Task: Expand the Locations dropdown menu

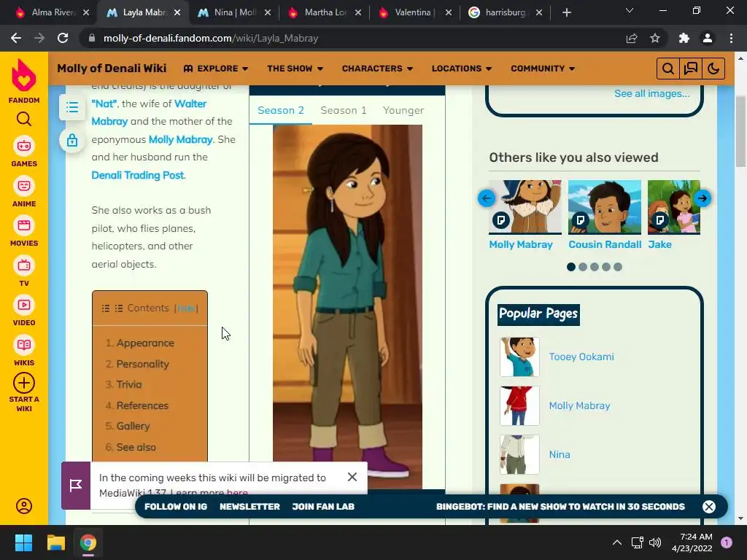Action: click(462, 69)
